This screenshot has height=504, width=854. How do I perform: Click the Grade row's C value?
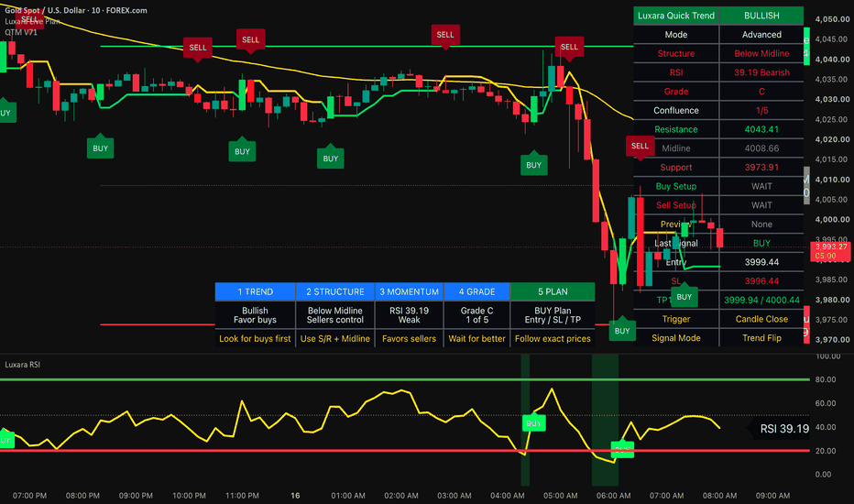[761, 92]
